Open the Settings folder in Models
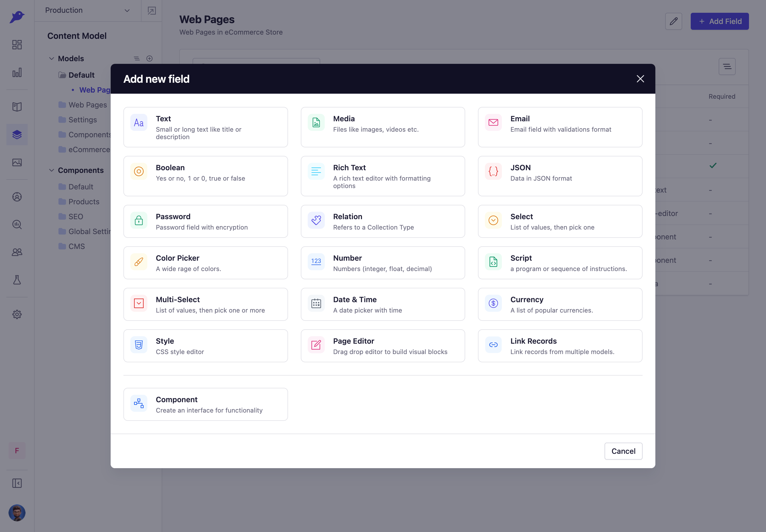The height and width of the screenshot is (532, 766). 78,120
